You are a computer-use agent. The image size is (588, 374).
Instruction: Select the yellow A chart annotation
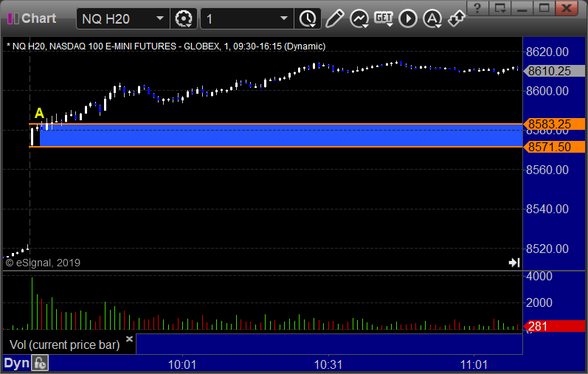pyautogui.click(x=39, y=114)
